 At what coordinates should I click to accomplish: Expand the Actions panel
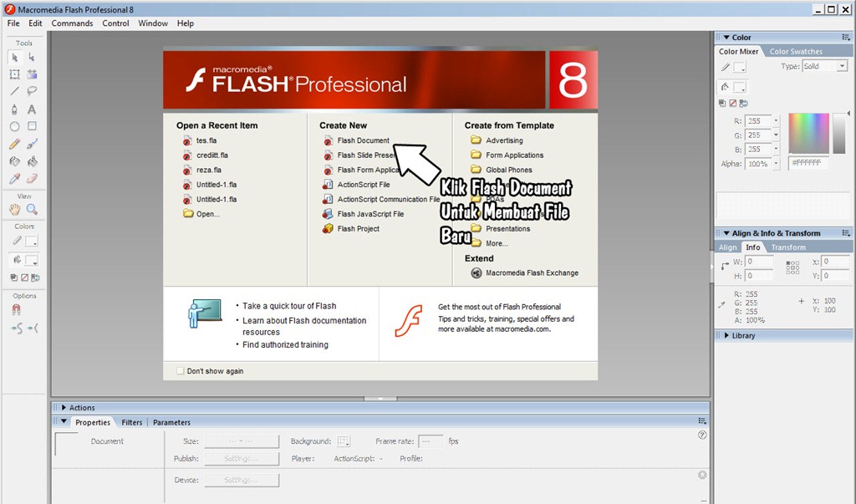click(x=64, y=407)
